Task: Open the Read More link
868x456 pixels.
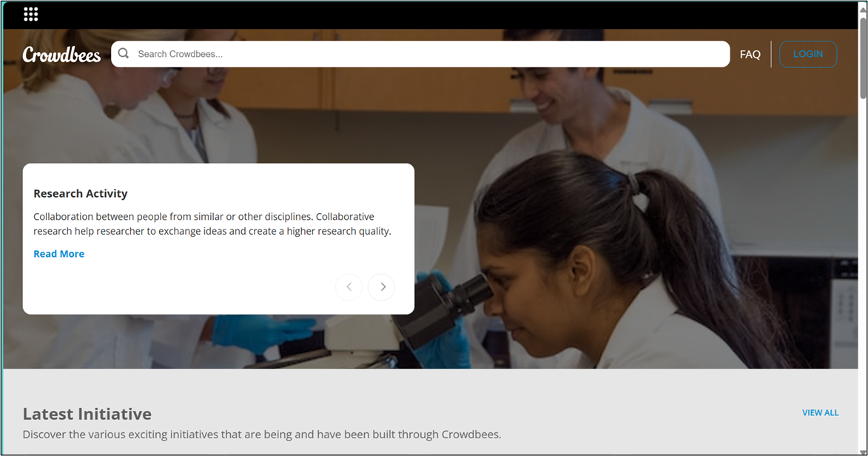Action: (58, 254)
